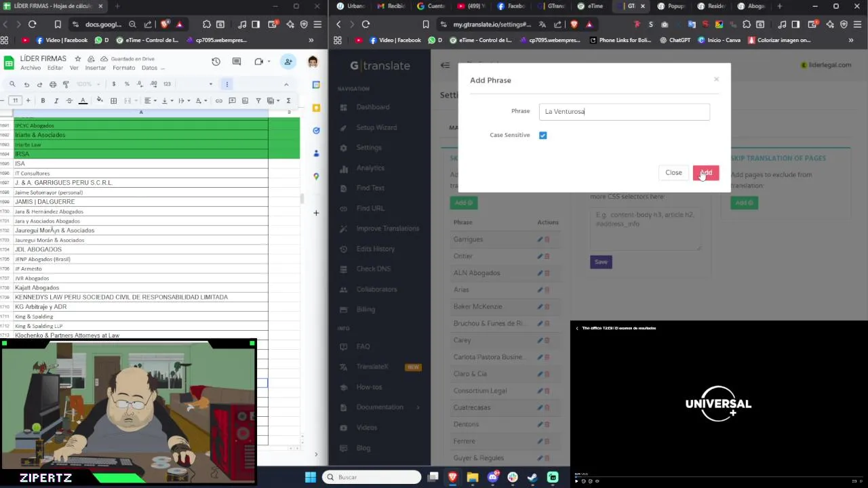
Task: Open horizontal align dropdown in Sheets
Action: [x=150, y=101]
